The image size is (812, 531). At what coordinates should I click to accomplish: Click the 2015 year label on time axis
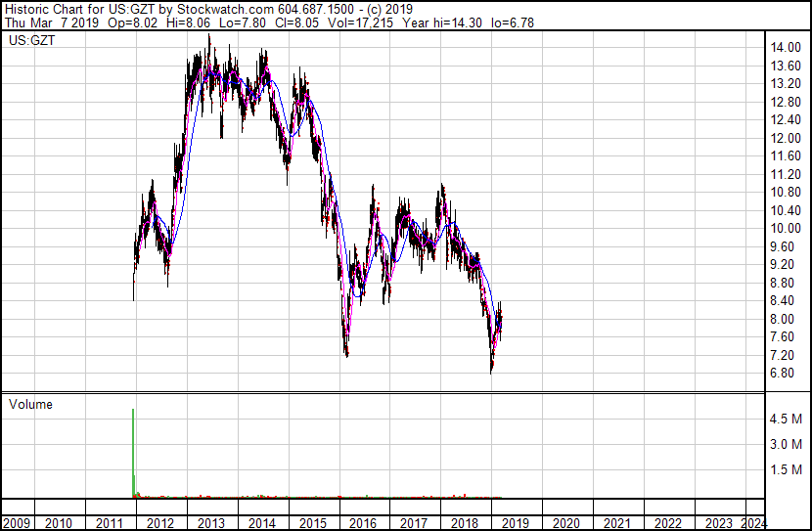[x=312, y=523]
